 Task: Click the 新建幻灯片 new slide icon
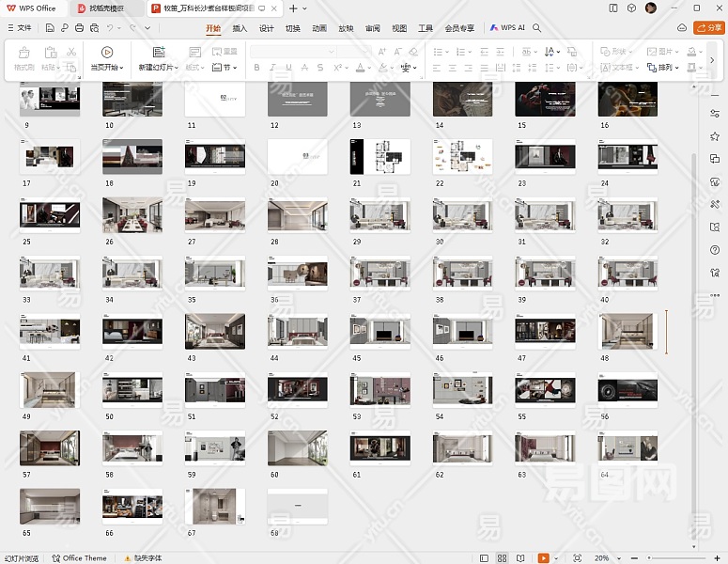[x=159, y=53]
